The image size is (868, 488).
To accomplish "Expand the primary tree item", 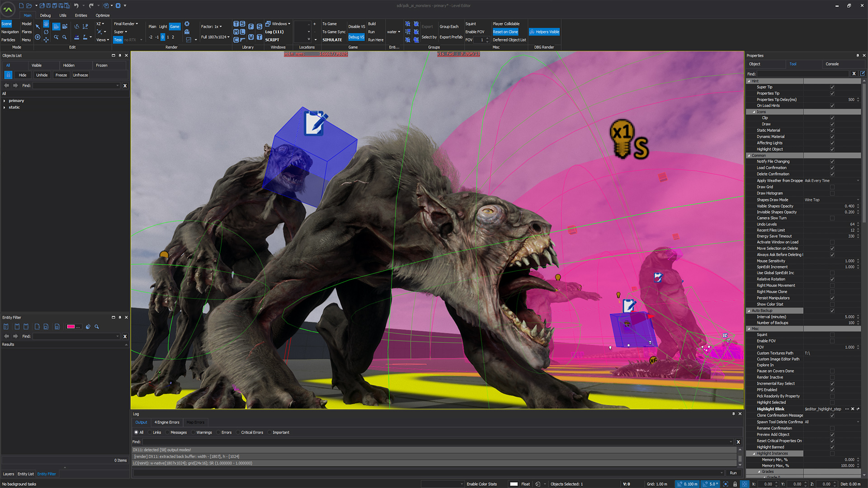I will [x=5, y=101].
